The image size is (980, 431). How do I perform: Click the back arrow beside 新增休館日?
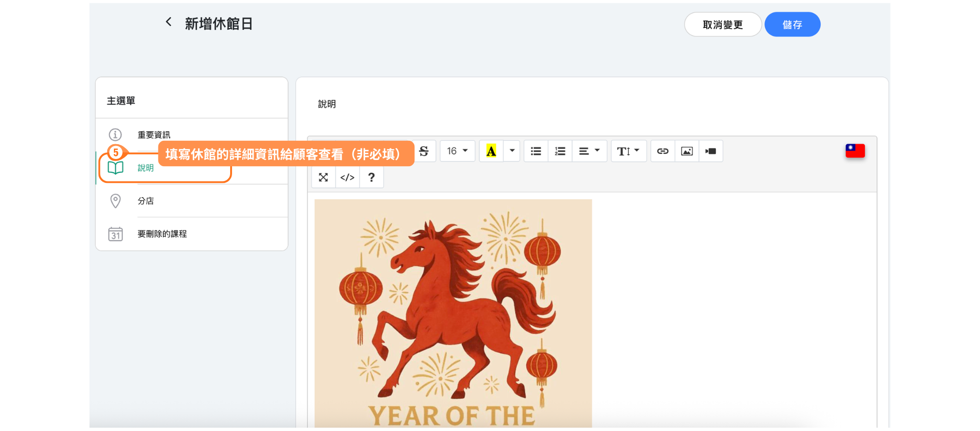coord(168,22)
